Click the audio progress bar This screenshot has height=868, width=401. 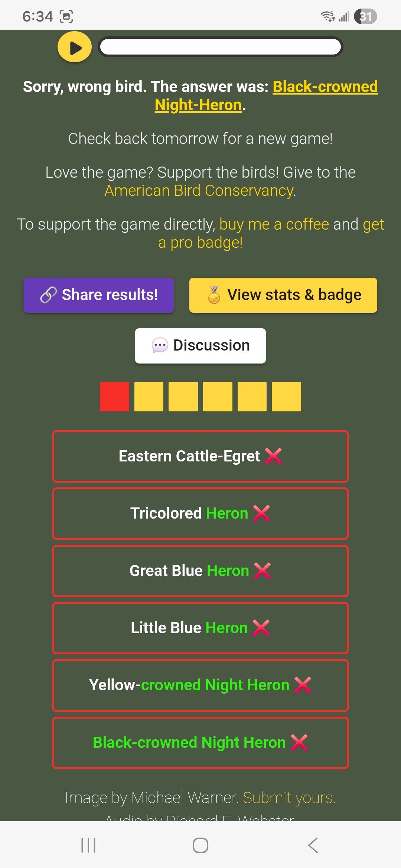point(220,47)
